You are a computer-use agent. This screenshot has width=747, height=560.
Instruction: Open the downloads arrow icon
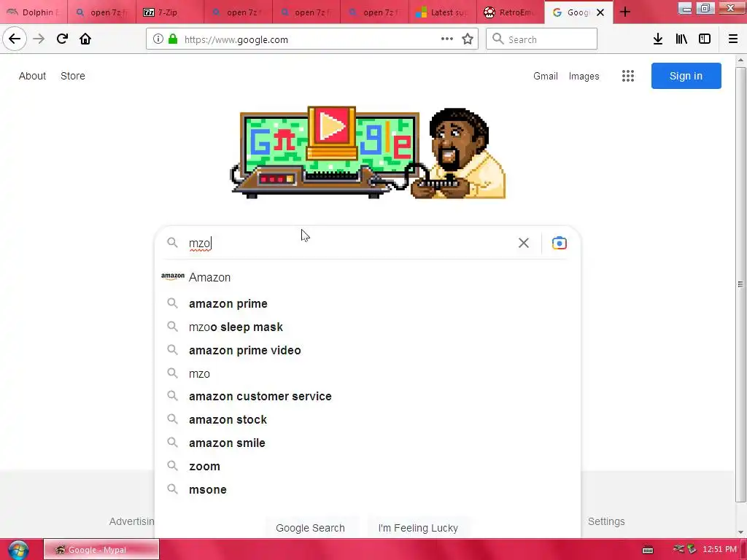click(658, 39)
